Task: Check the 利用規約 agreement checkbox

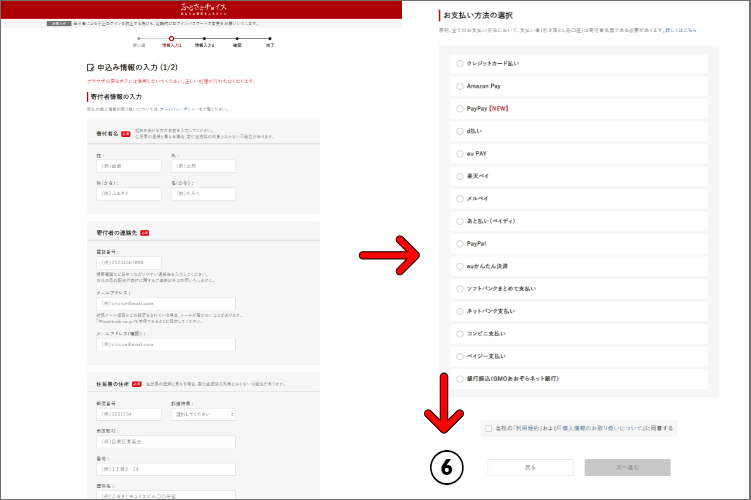Action: point(487,428)
